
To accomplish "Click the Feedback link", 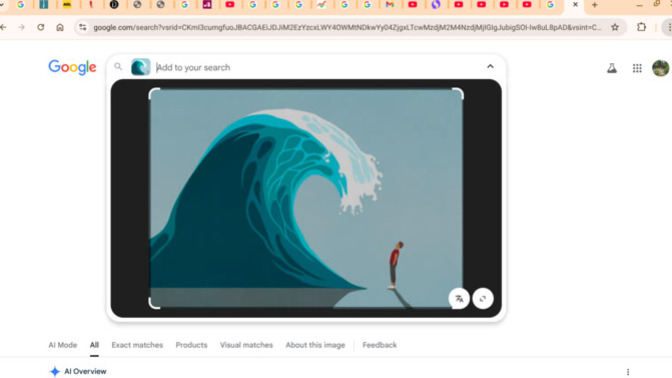I will coord(380,345).
